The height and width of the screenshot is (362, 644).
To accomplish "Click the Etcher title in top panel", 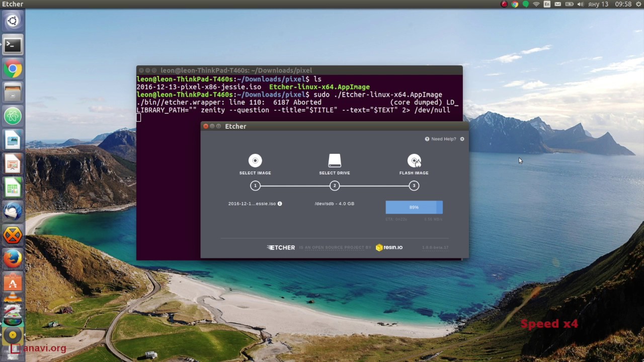I will tap(13, 4).
